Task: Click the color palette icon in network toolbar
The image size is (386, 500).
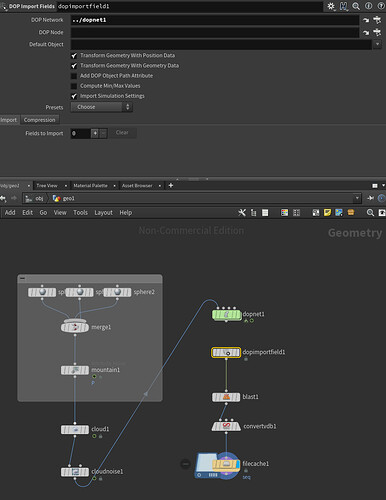Action: [x=284, y=213]
